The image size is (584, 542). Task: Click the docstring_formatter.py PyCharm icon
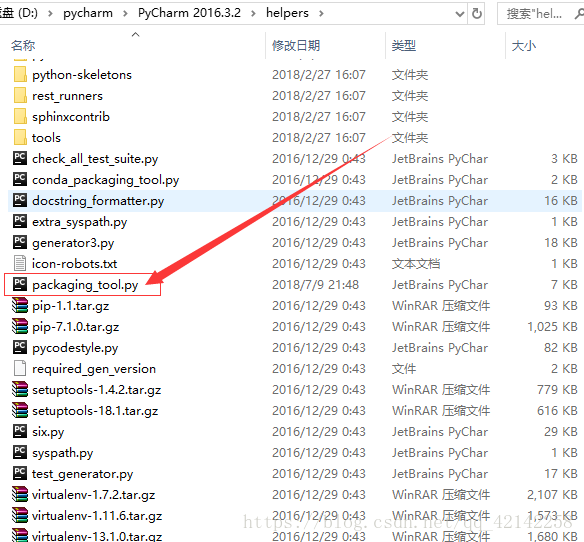20,200
